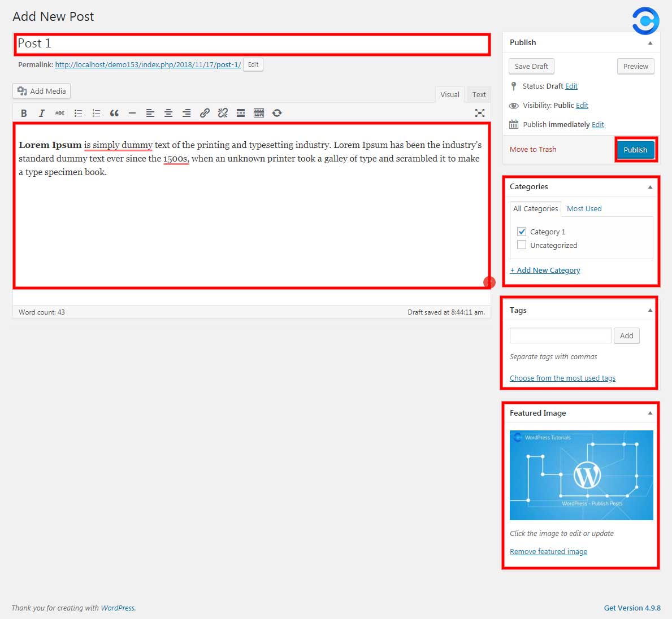672x619 pixels.
Task: Collapse the Categories panel
Action: click(650, 187)
